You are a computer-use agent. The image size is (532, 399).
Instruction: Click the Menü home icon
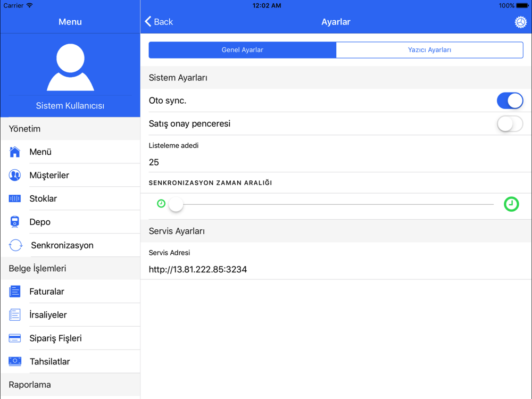[x=15, y=152]
